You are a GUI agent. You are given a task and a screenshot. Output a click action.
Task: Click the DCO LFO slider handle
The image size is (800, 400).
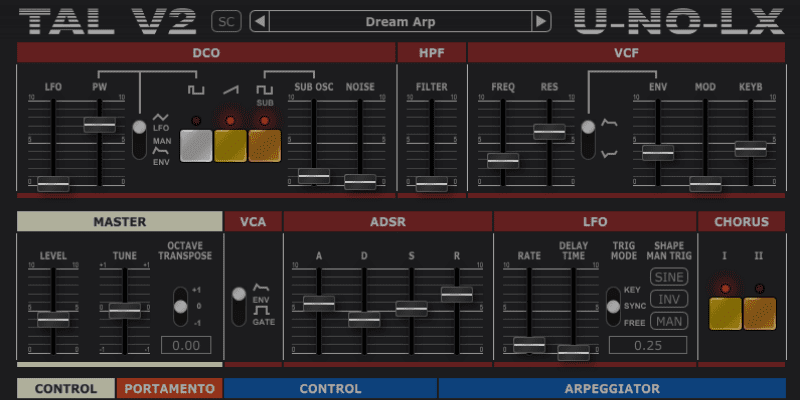click(53, 184)
